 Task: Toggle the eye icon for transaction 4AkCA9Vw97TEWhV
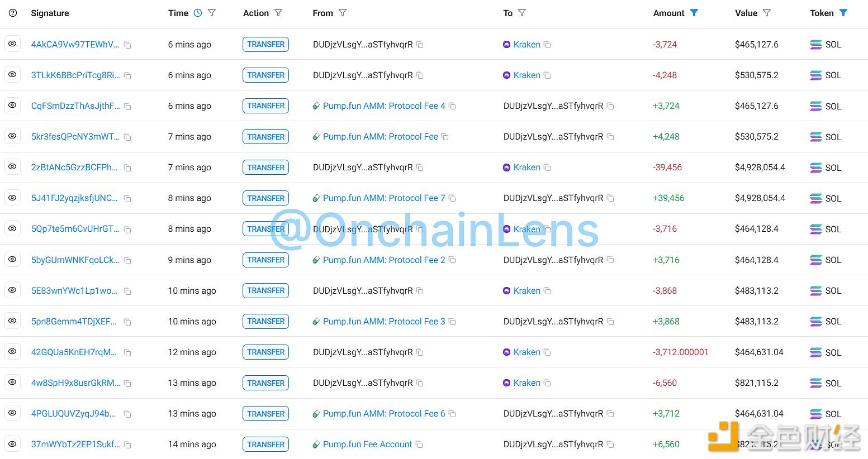coord(12,44)
